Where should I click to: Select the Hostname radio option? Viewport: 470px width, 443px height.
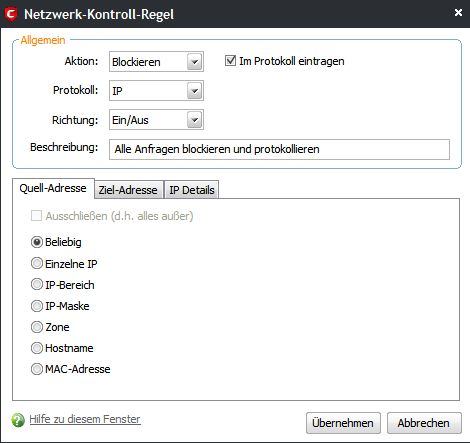(x=37, y=348)
